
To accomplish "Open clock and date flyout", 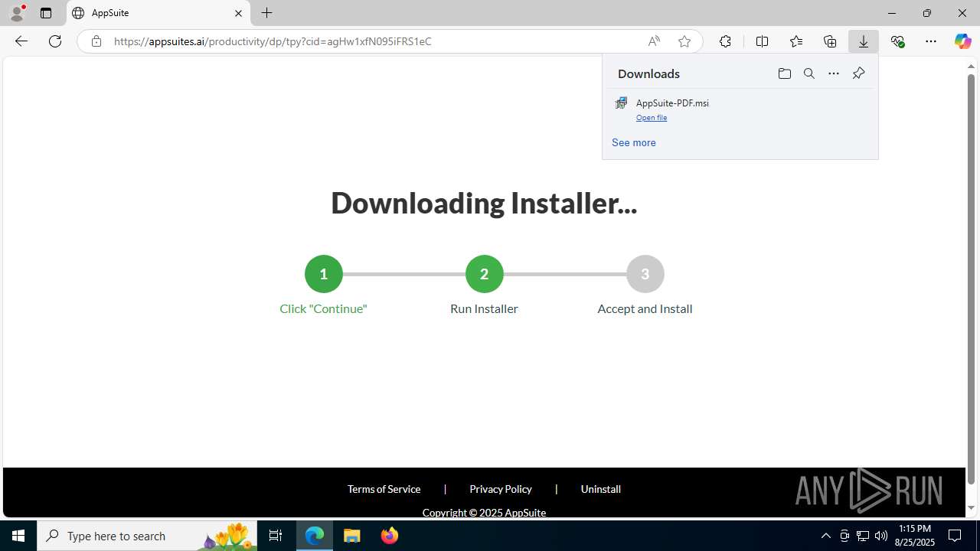I will (x=915, y=536).
